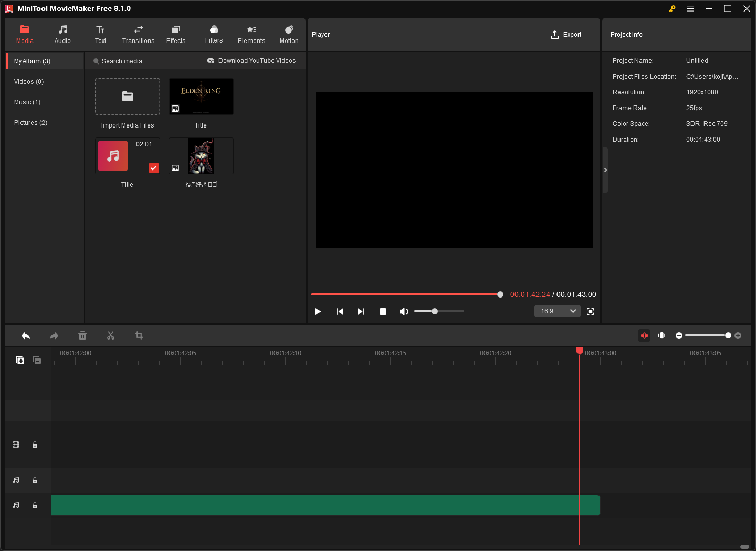This screenshot has width=756, height=551.
Task: Click Import Media Files box
Action: (128, 97)
